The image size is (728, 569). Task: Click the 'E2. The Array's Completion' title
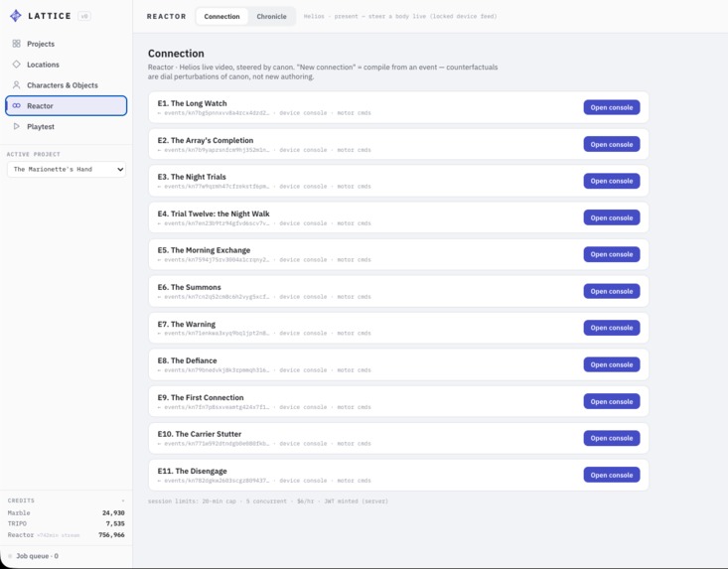point(206,140)
